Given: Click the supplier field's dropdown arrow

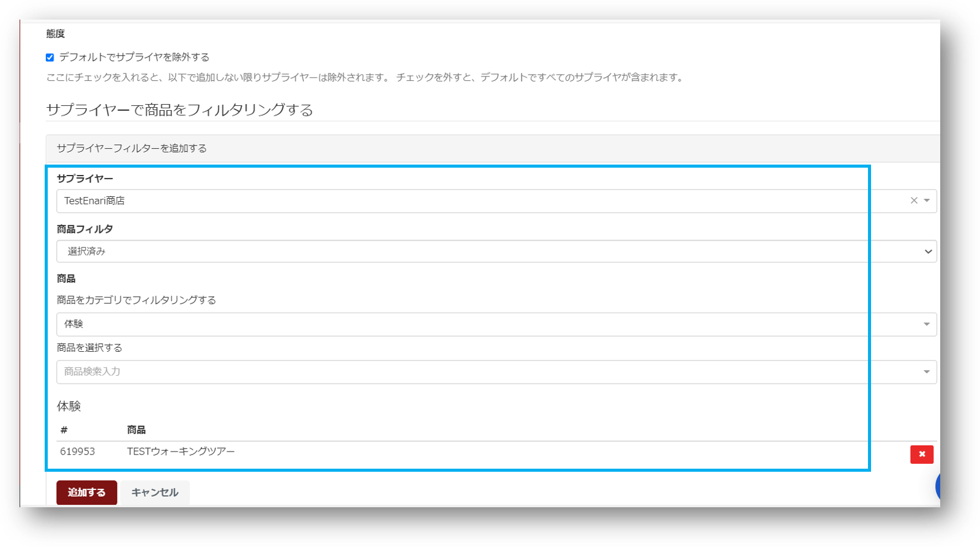Looking at the screenshot, I should tap(927, 201).
